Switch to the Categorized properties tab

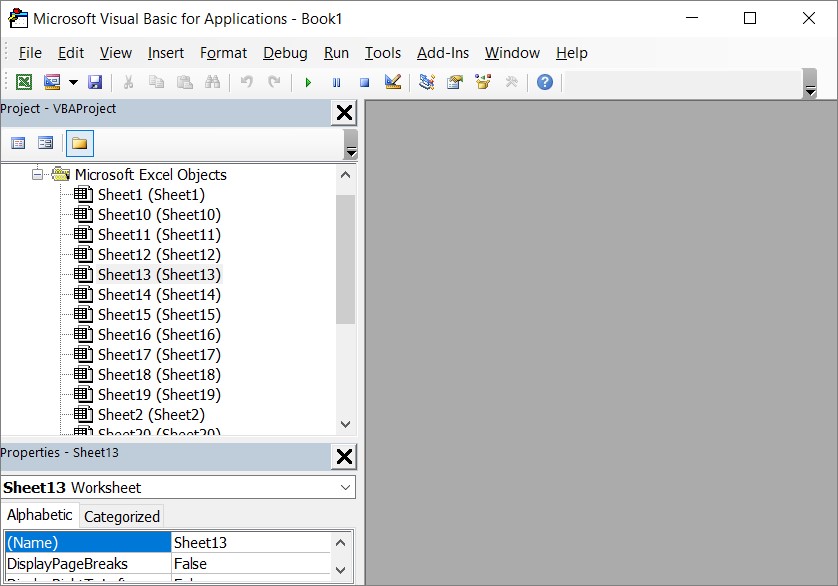[x=122, y=516]
